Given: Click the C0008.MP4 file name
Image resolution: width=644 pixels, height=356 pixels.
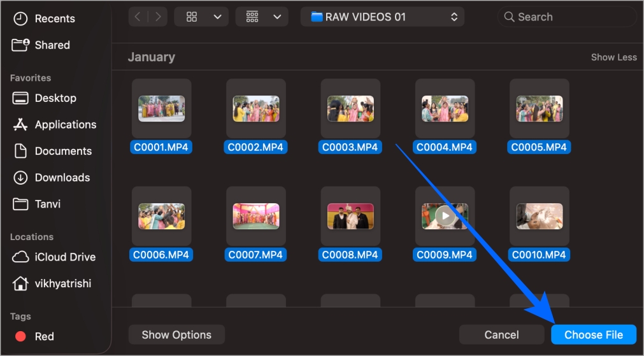Looking at the screenshot, I should click(x=350, y=255).
